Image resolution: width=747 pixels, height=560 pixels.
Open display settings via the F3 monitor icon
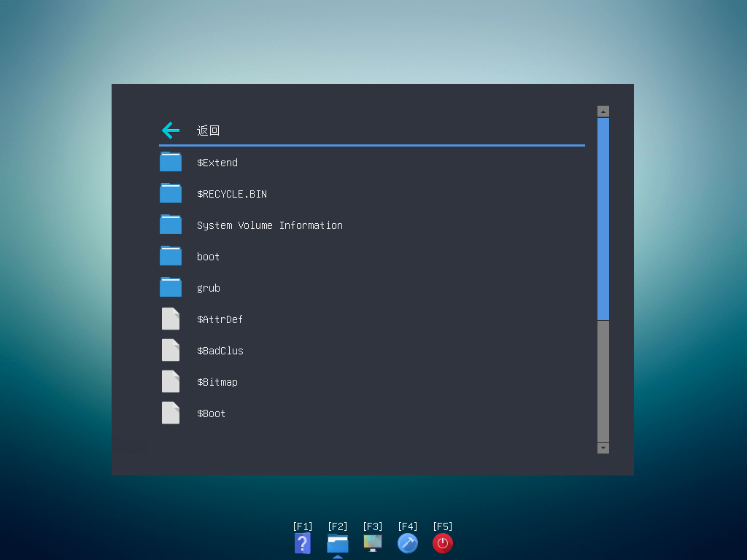tap(372, 543)
